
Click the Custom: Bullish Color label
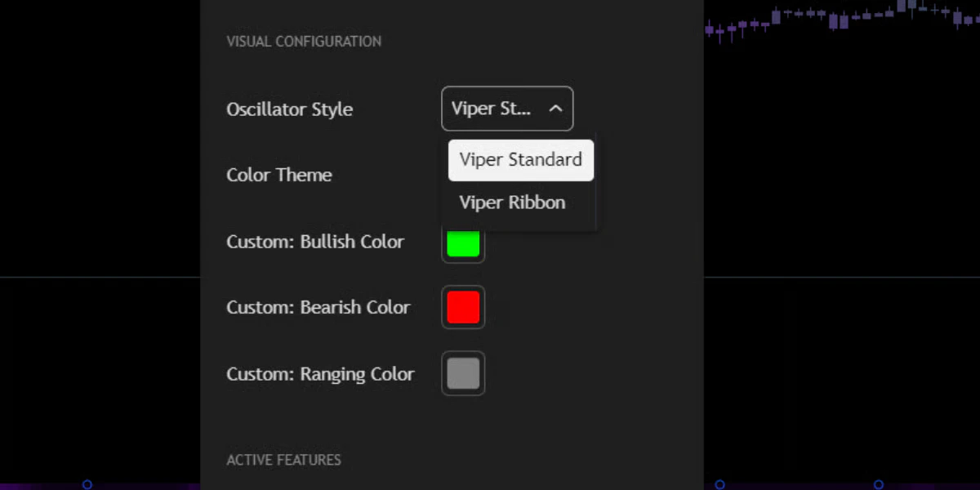coord(315,242)
